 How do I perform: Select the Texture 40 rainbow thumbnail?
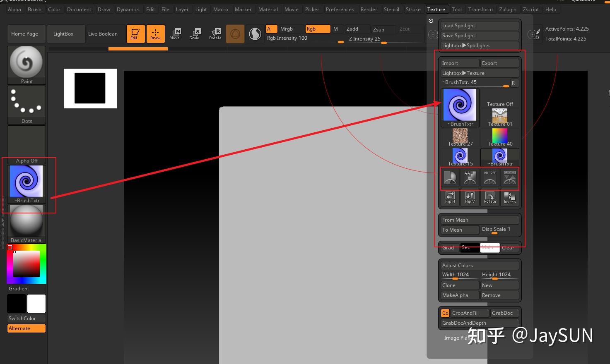(500, 137)
